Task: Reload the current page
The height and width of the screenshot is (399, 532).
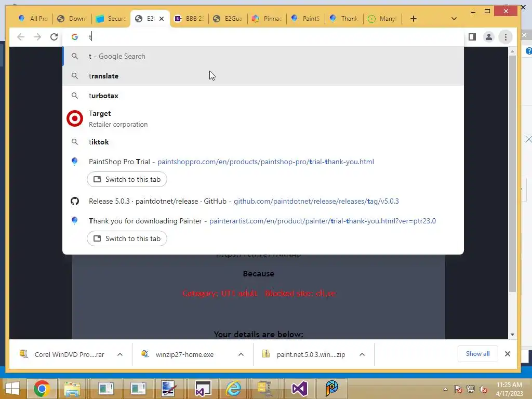Action: pos(54,37)
